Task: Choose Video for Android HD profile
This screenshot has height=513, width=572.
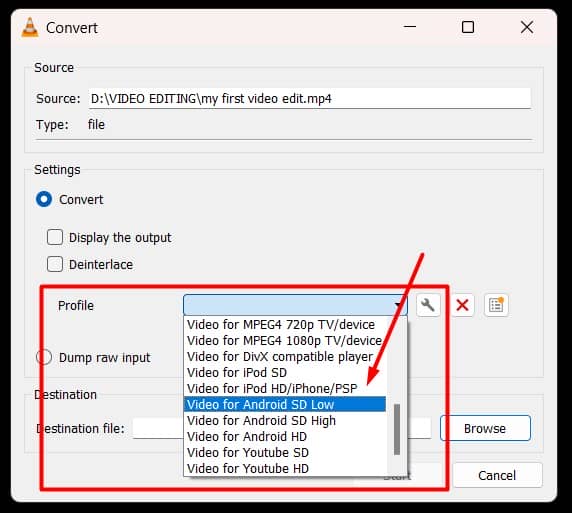Action: tap(285, 436)
